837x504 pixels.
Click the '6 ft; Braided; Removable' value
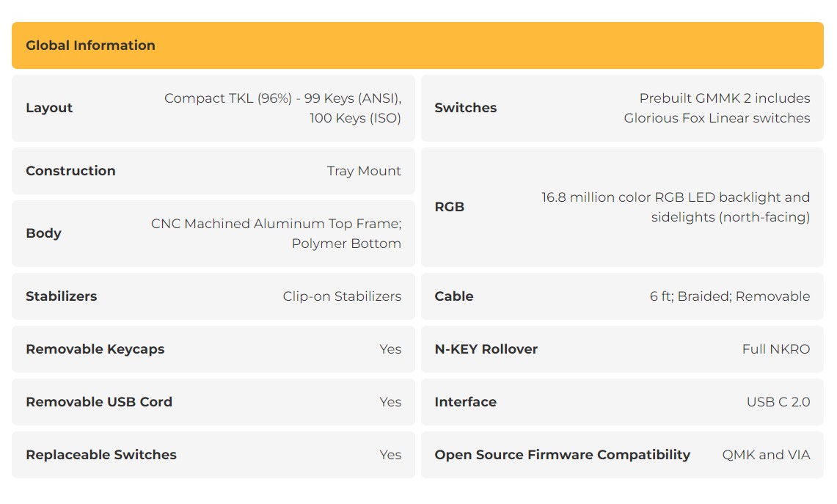coord(730,296)
